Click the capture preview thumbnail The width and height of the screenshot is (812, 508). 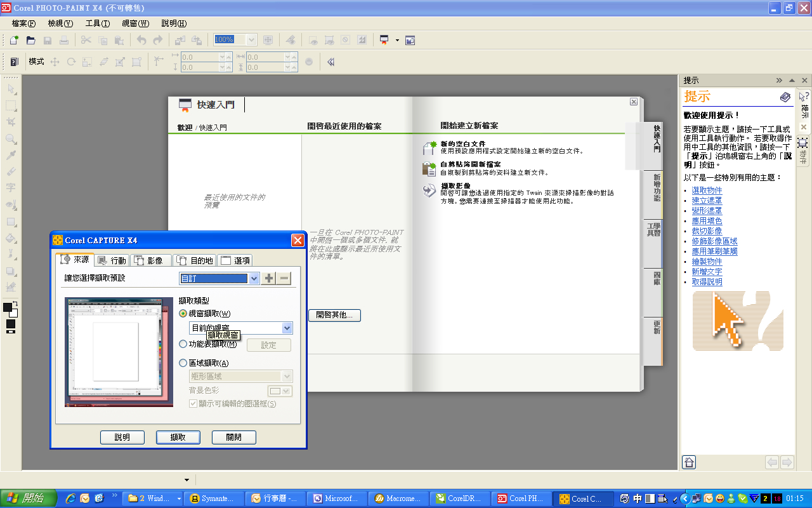119,352
